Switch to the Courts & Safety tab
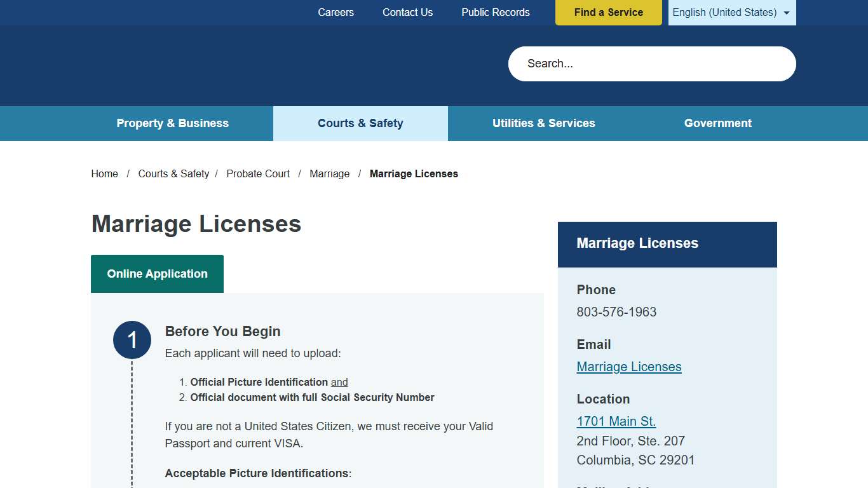 pyautogui.click(x=360, y=123)
